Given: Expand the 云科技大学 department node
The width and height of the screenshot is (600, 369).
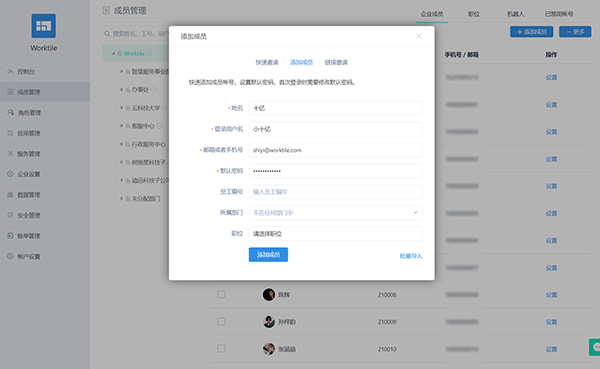Looking at the screenshot, I should (121, 108).
